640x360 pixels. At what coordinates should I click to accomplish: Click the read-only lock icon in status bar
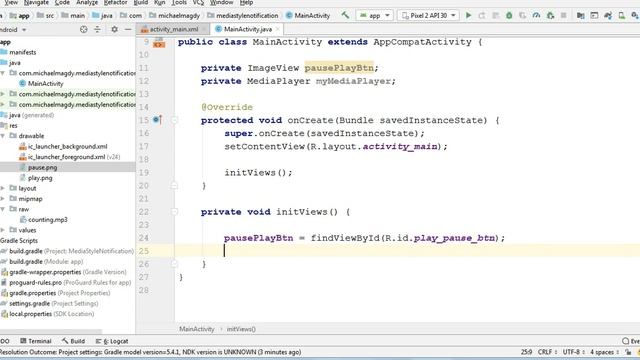coord(628,352)
